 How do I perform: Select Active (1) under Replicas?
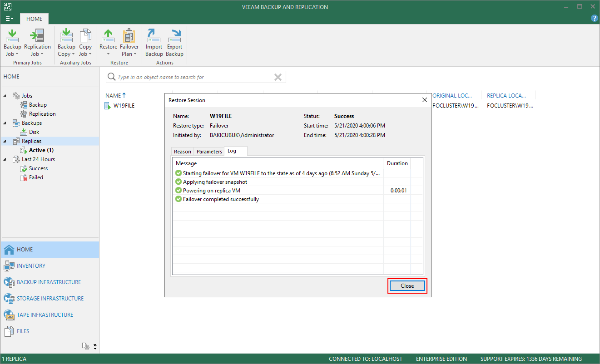pyautogui.click(x=41, y=150)
